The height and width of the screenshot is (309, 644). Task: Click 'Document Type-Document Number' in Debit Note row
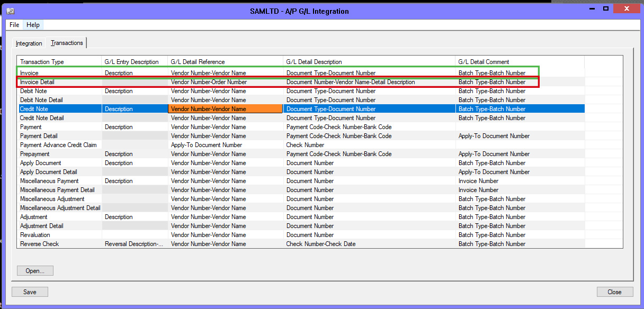369,91
